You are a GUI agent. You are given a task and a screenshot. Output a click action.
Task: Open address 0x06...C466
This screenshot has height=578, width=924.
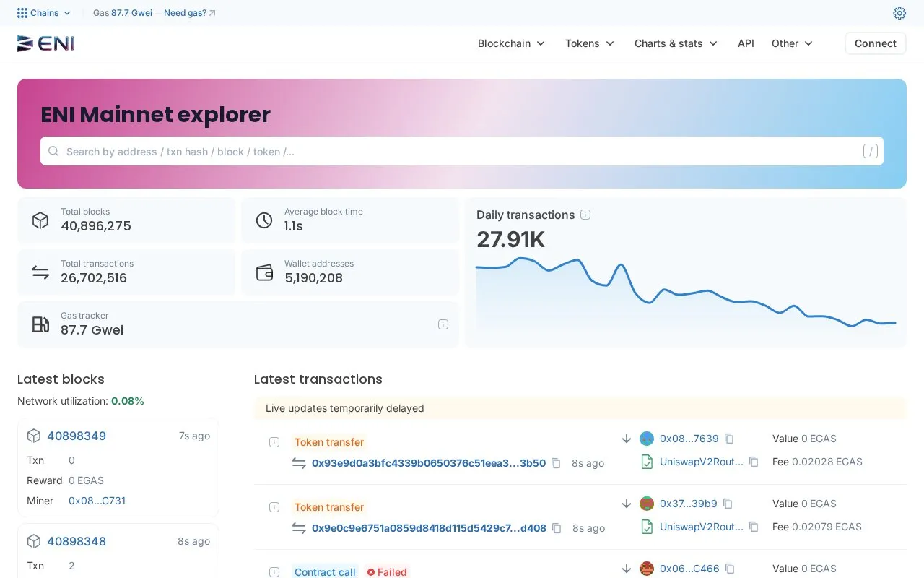click(689, 569)
